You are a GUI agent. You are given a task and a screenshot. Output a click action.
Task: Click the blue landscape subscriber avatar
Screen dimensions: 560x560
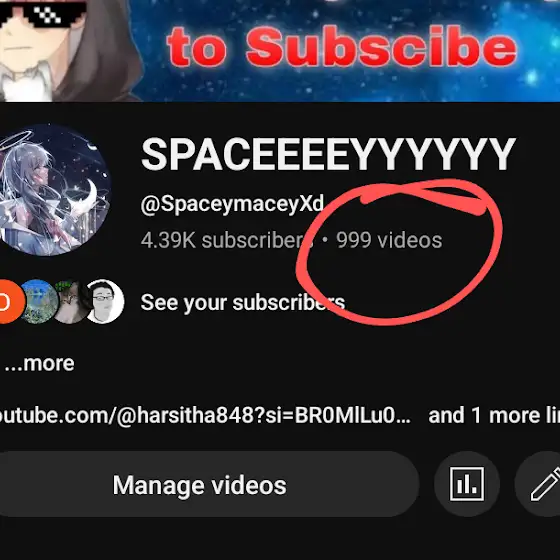39,302
